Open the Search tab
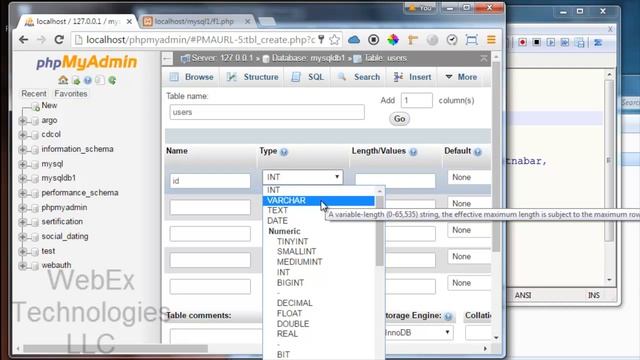Image resolution: width=640 pixels, height=360 pixels. coord(359,77)
